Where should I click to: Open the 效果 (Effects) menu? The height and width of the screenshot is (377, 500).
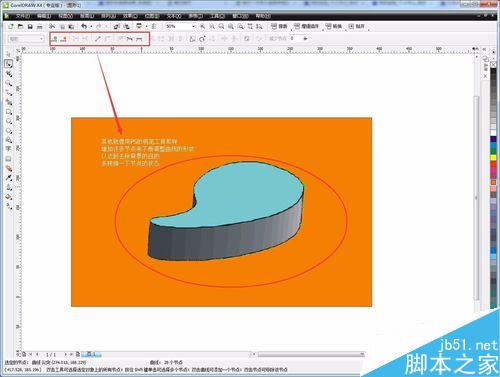click(130, 16)
